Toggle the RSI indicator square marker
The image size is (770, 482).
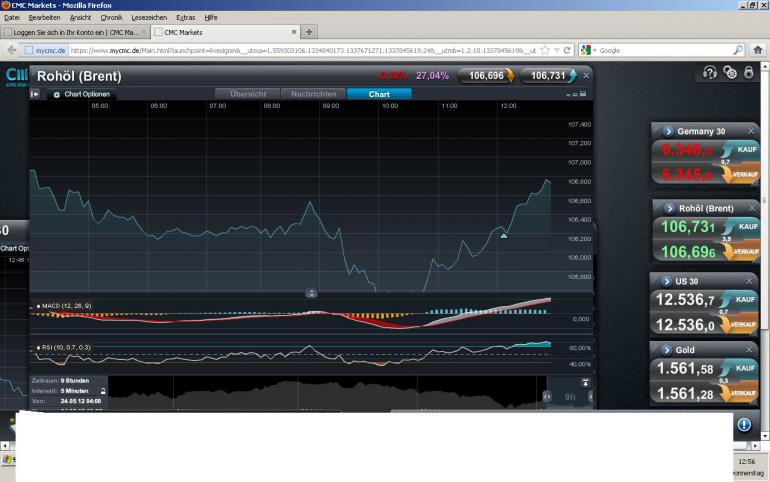[x=38, y=348]
